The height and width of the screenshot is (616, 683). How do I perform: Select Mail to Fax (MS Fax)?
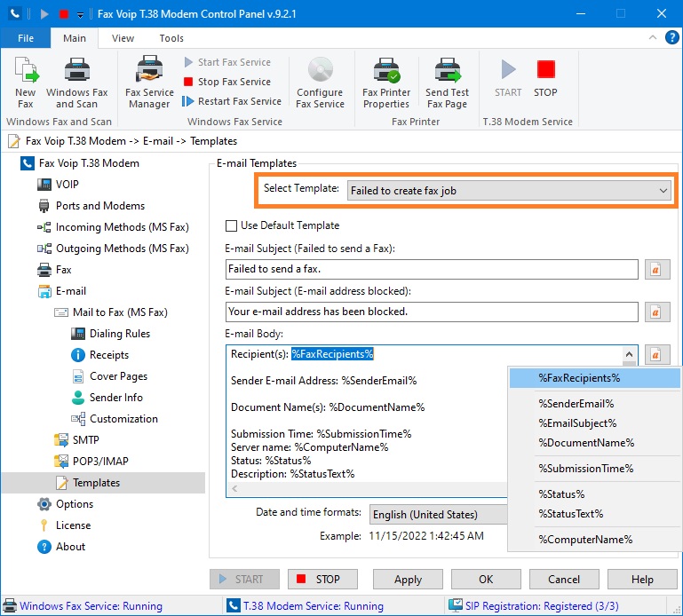click(x=111, y=312)
